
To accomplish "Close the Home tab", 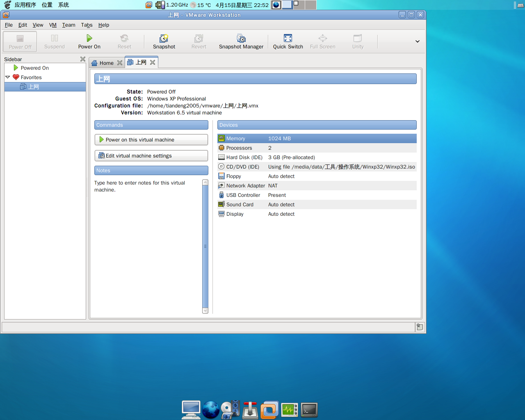I will [120, 63].
